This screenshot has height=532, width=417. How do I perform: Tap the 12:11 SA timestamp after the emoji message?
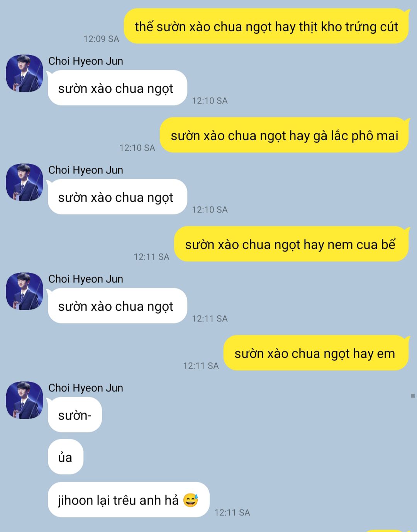232,512
